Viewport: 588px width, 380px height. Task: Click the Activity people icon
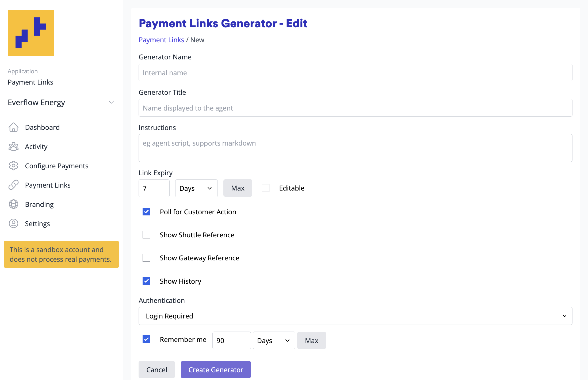point(13,147)
